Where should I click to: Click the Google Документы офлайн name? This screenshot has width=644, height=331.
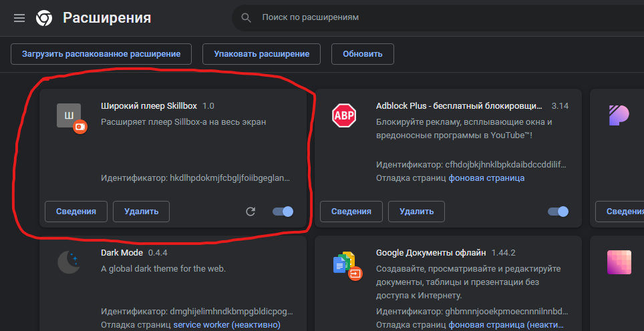(431, 253)
